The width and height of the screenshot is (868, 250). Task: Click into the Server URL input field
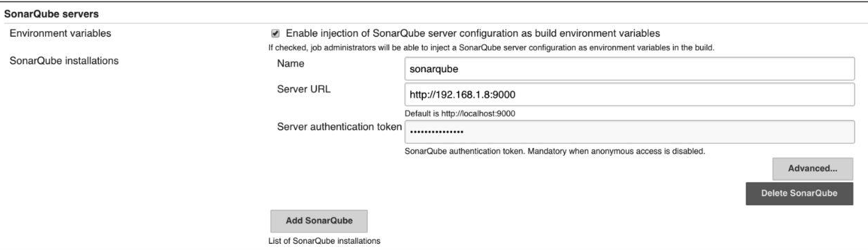(629, 94)
